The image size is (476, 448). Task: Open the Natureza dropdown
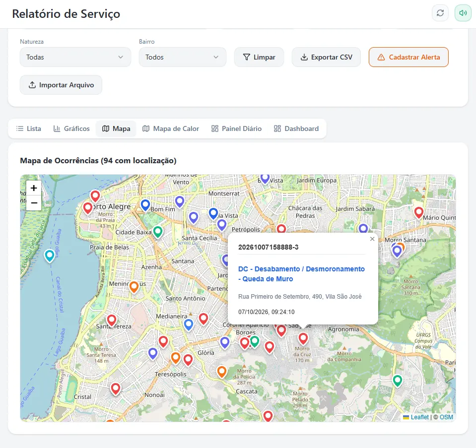coord(75,57)
